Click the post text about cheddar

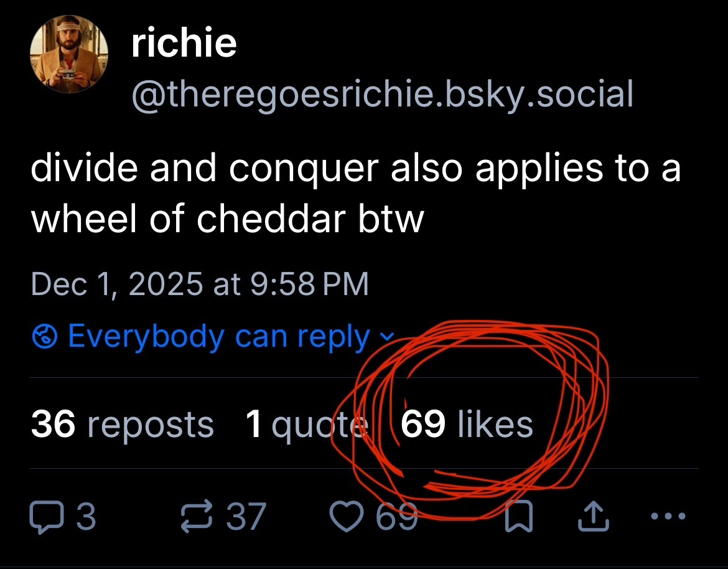355,193
